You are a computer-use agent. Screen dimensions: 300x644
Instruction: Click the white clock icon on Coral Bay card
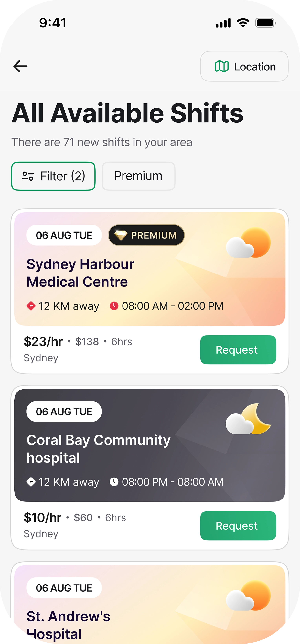pos(114,482)
